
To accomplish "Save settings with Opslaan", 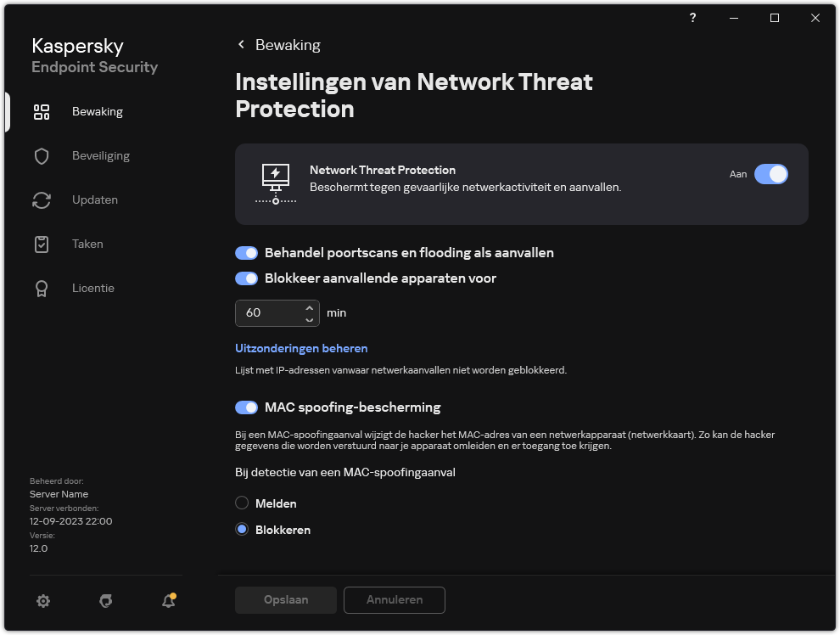I will click(285, 599).
